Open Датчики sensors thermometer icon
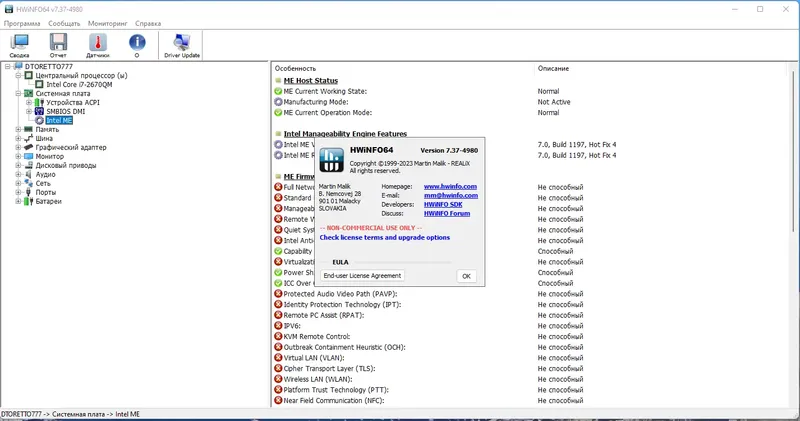800x421 pixels. click(97, 42)
